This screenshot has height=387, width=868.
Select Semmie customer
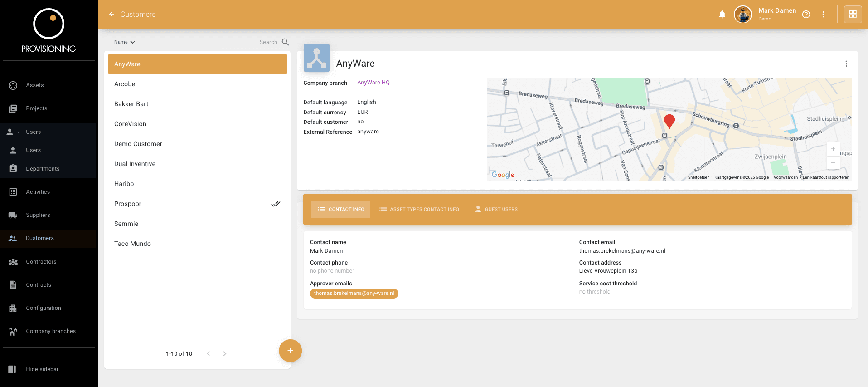coord(198,224)
